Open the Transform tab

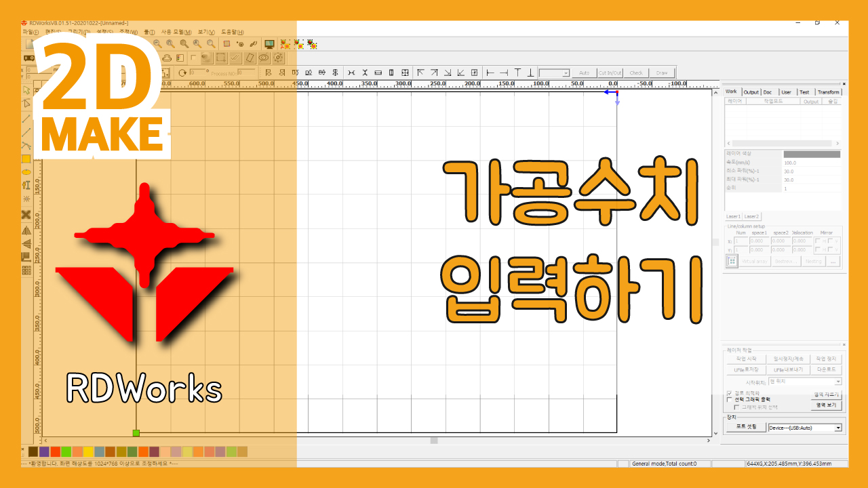click(829, 91)
